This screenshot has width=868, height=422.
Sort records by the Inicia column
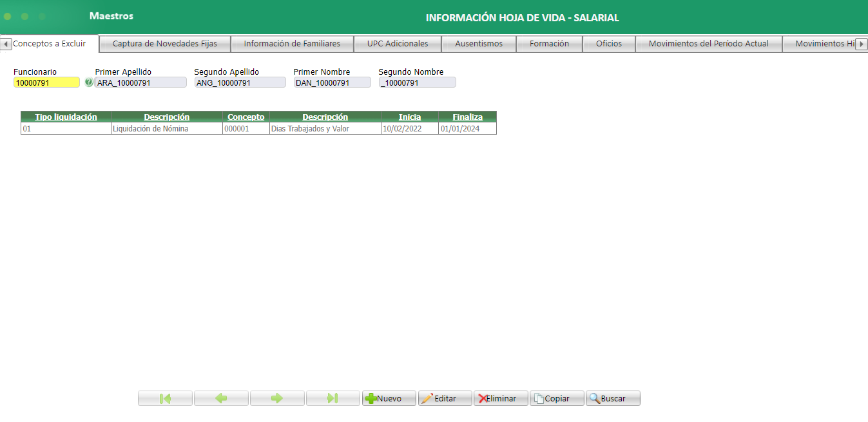(x=409, y=117)
